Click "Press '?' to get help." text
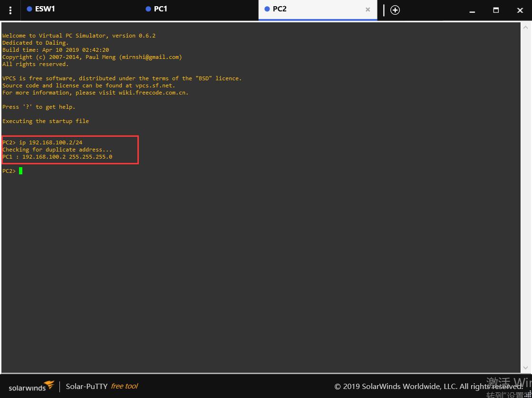Viewport: 532px width, 398px height. coord(39,107)
